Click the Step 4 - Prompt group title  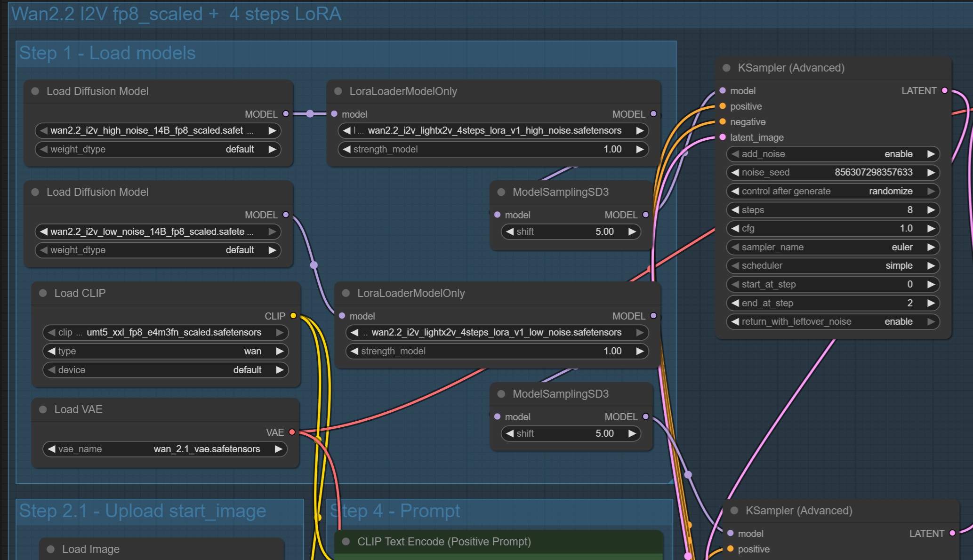point(395,511)
